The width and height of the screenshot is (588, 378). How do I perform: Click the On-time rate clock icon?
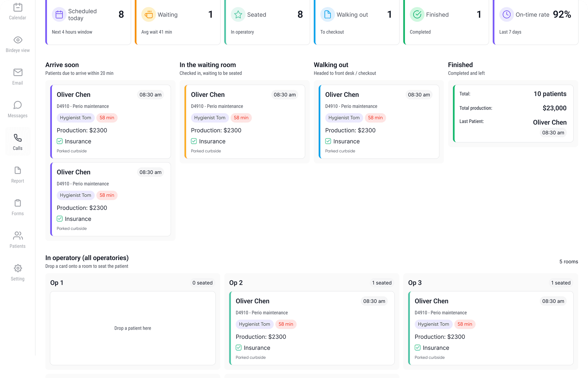(x=506, y=15)
